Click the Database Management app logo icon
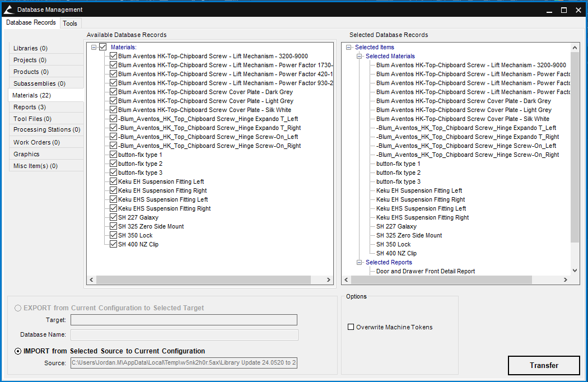The width and height of the screenshot is (588, 382). click(x=8, y=10)
